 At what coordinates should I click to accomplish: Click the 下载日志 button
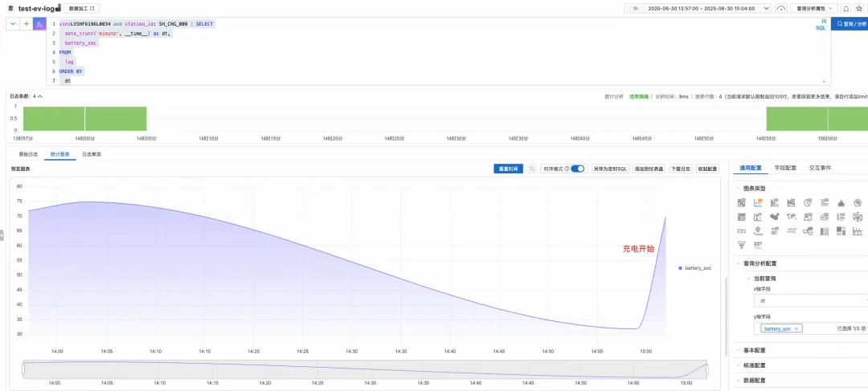(681, 169)
